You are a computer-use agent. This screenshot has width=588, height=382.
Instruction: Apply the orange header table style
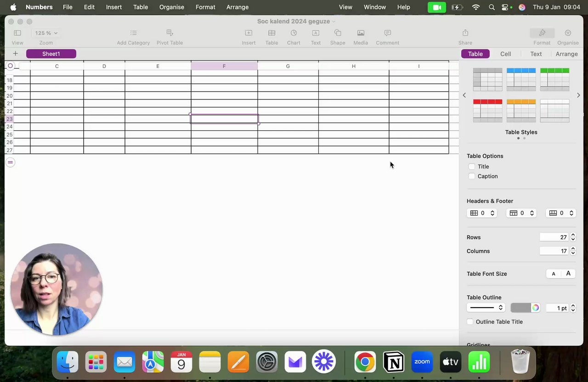click(x=521, y=111)
